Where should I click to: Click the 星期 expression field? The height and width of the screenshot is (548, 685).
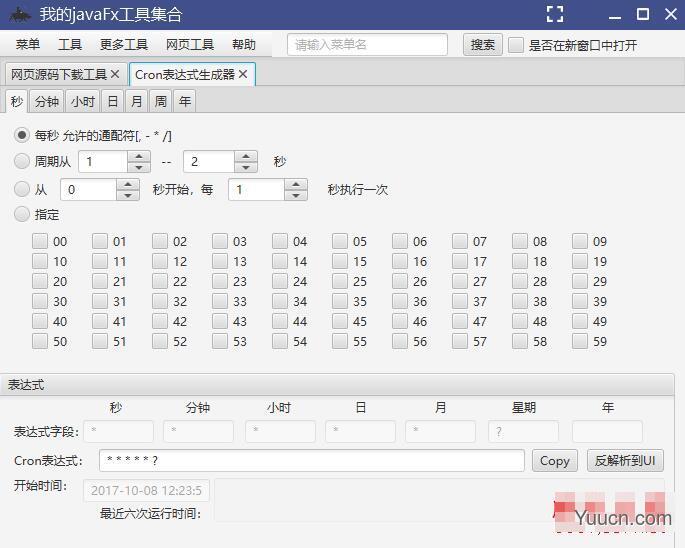(523, 431)
